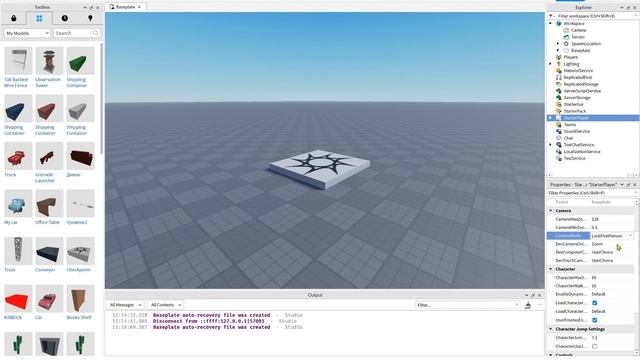Click the ServerStorage icon in Explorer
Screen dimensions: 640x360
559,98
